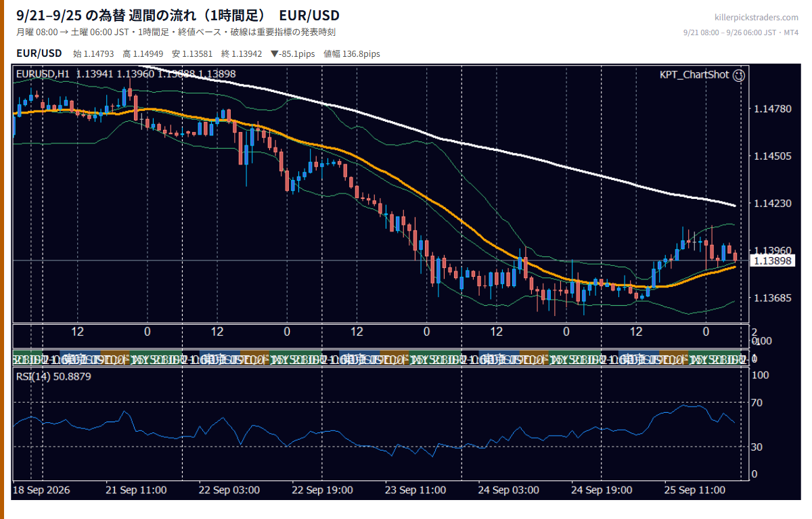Click the current price tag 1.13898

pos(773,261)
